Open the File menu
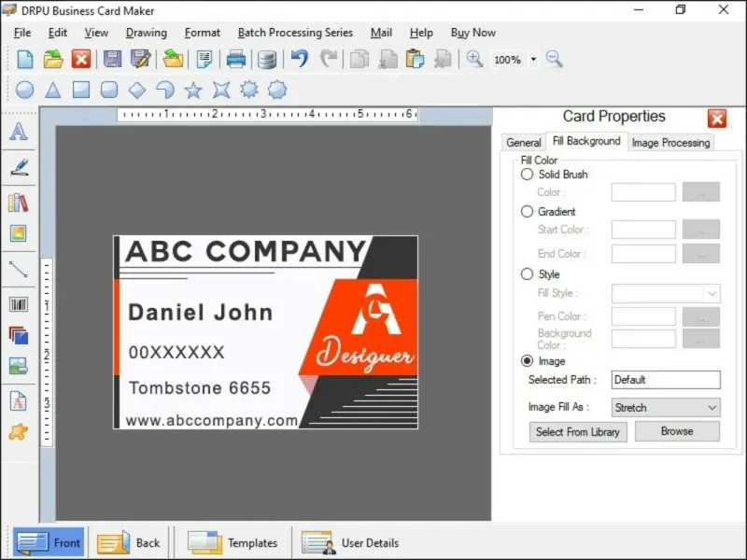Image resolution: width=747 pixels, height=560 pixels. pyautogui.click(x=22, y=33)
